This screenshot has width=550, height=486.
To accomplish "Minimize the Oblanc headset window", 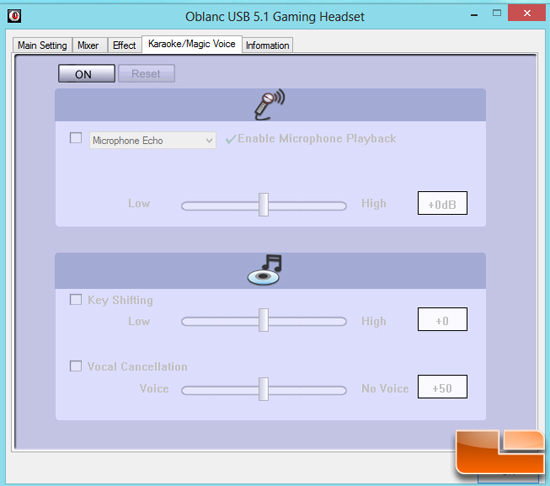I will (474, 15).
